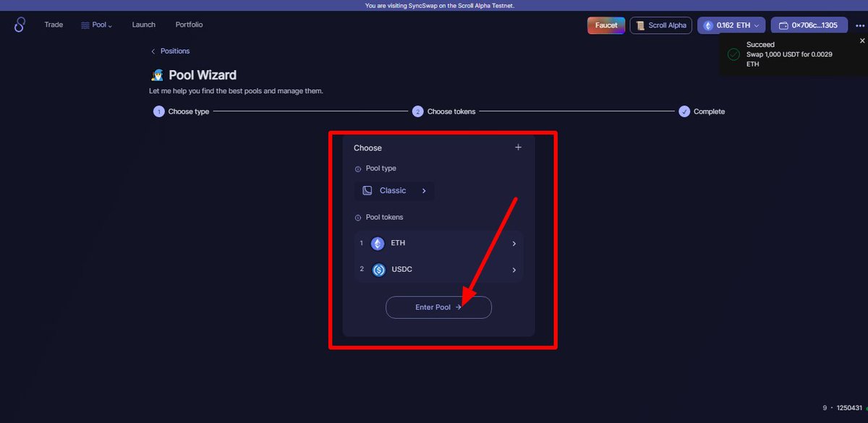The width and height of the screenshot is (868, 423).
Task: Click the Ethereum icon beside 0.162 ETH balance
Action: tap(707, 24)
